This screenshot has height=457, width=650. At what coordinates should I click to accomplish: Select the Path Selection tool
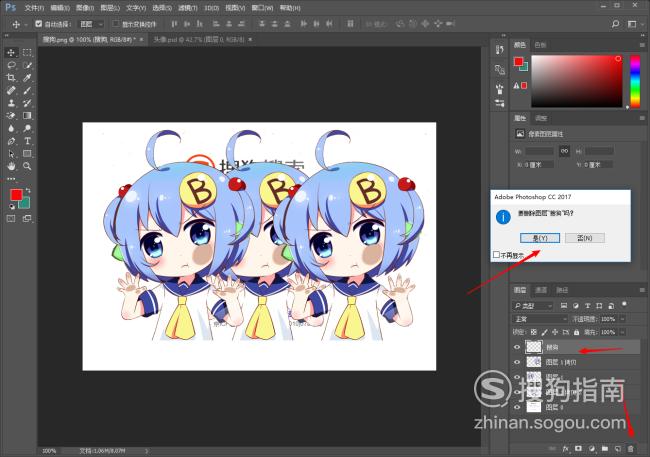coord(11,154)
